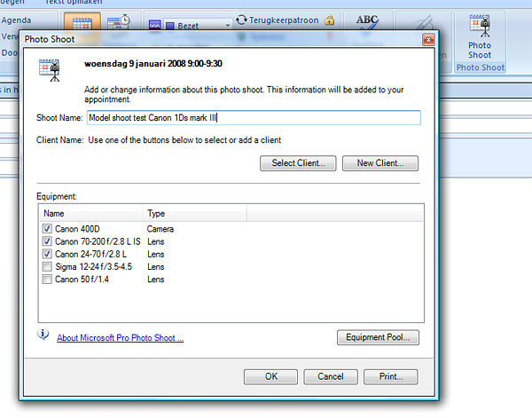Click into the Shoot Name field

point(254,118)
